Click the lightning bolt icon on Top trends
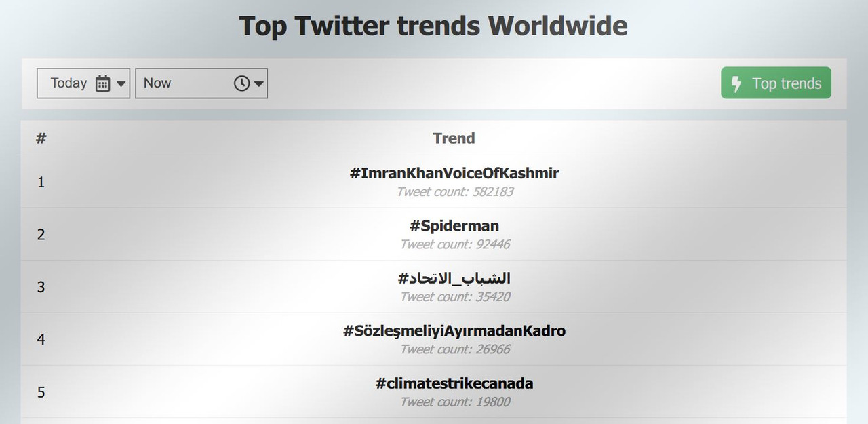Screen dimensions: 868x424 (736, 84)
